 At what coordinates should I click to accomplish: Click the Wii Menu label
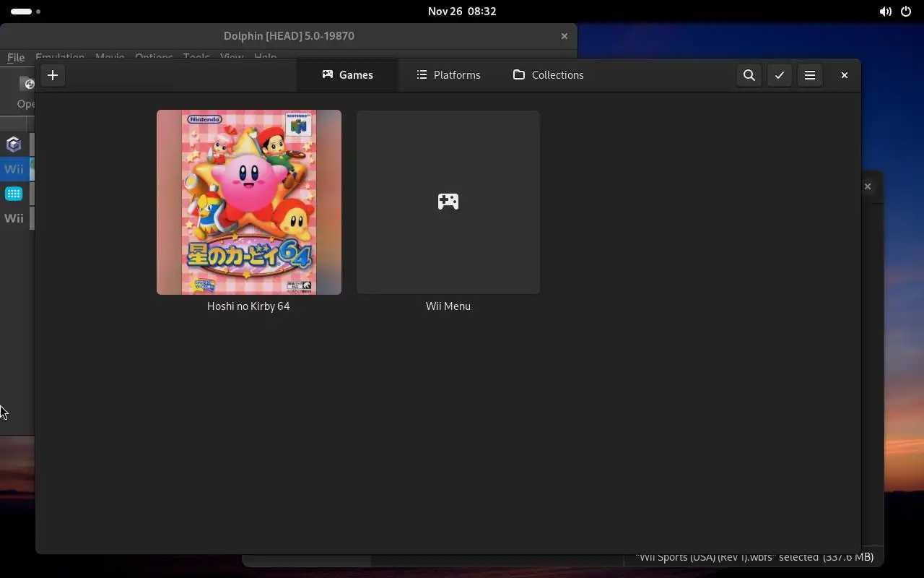(448, 306)
